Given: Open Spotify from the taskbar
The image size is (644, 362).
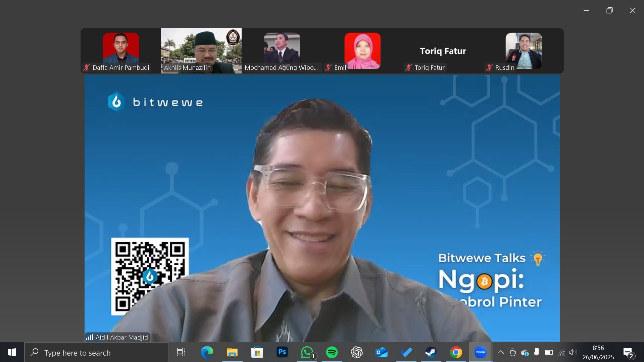Looking at the screenshot, I should click(x=332, y=352).
